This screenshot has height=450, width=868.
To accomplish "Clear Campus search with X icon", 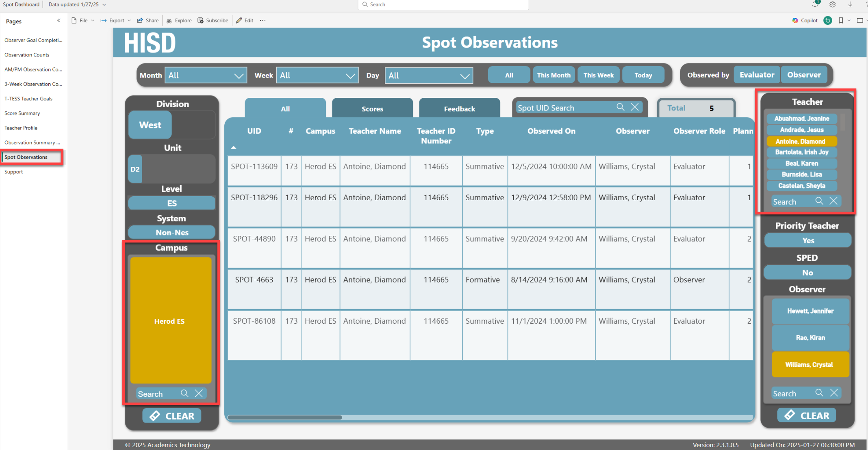I will (x=199, y=393).
